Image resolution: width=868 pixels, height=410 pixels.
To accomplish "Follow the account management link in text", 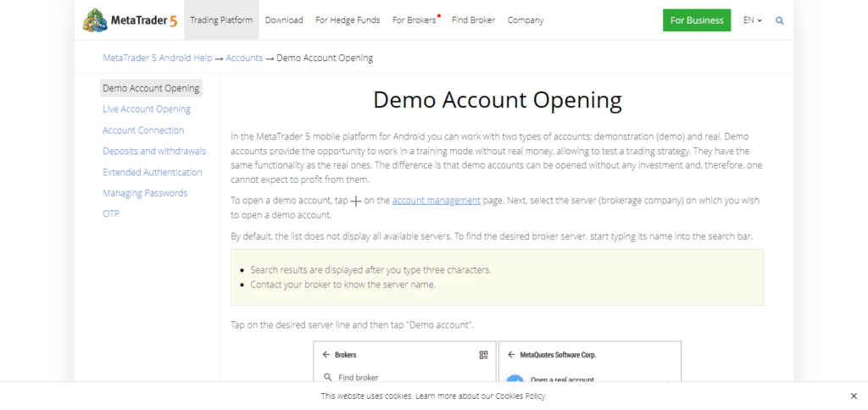I will point(437,200).
